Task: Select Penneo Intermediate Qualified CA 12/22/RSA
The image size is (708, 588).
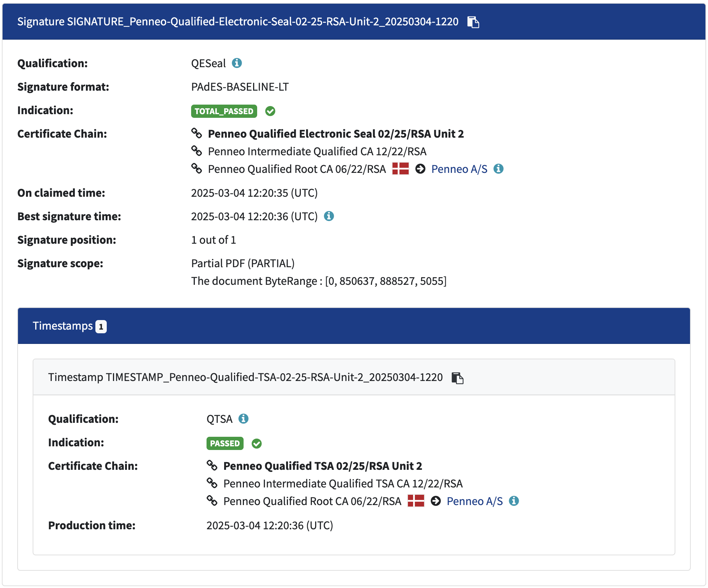Action: point(317,151)
